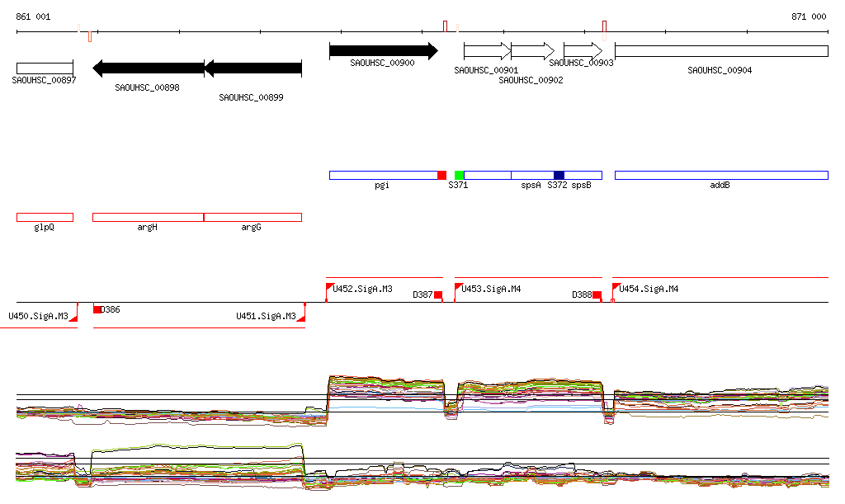Click the U450.SigA.M3 promoter flag
Screen dimensions: 845x504
tap(73, 317)
